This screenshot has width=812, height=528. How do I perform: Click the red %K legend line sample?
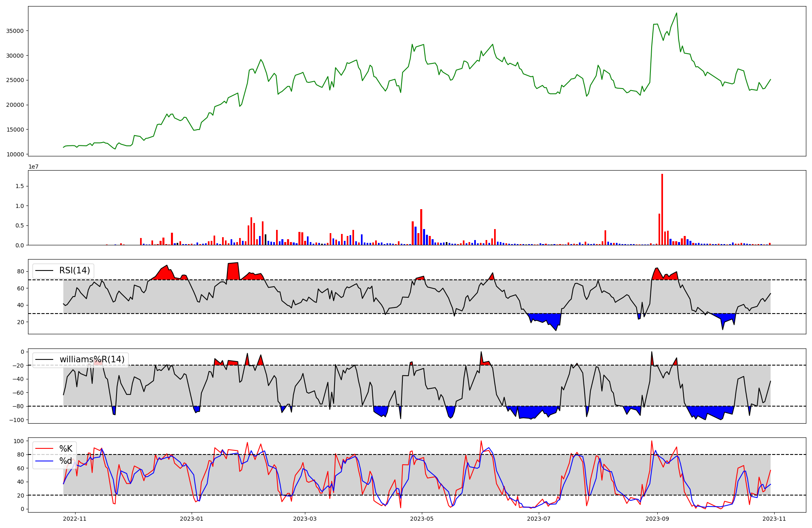click(x=44, y=449)
